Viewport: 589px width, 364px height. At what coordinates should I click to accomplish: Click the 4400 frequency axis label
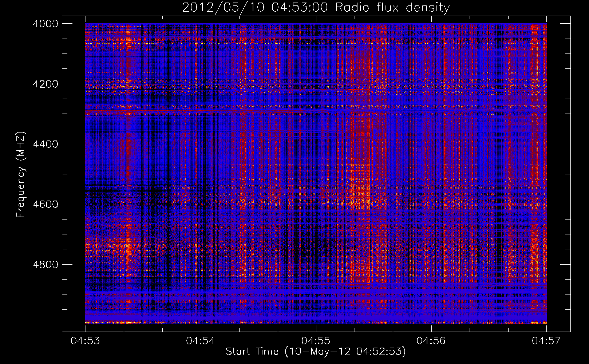[x=46, y=144]
